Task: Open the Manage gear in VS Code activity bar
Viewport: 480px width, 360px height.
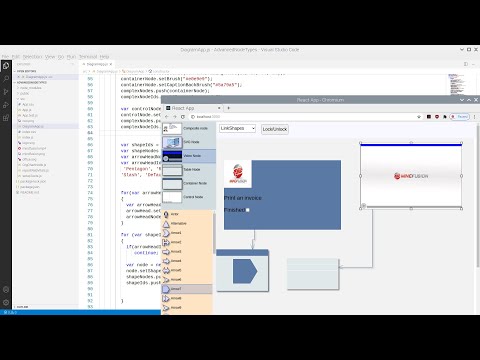Action: tap(6, 302)
